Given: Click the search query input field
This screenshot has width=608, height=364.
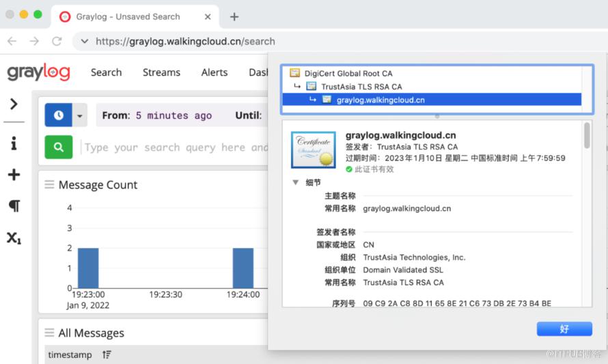Looking at the screenshot, I should coord(174,148).
